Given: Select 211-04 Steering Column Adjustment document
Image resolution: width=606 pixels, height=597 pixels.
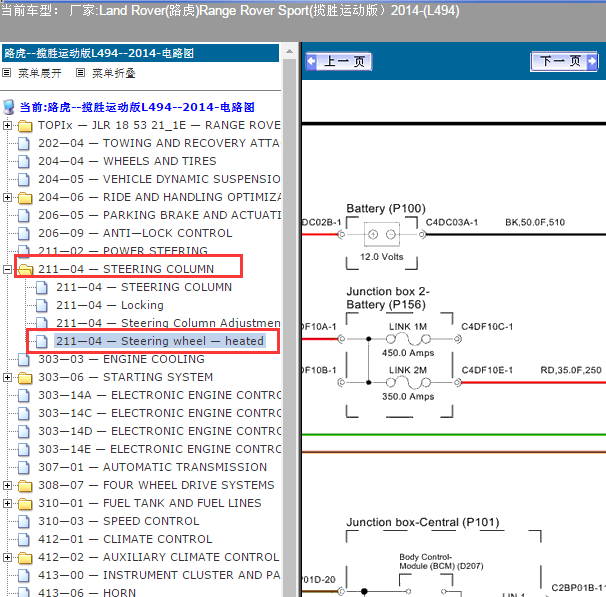Looking at the screenshot, I should [x=168, y=323].
